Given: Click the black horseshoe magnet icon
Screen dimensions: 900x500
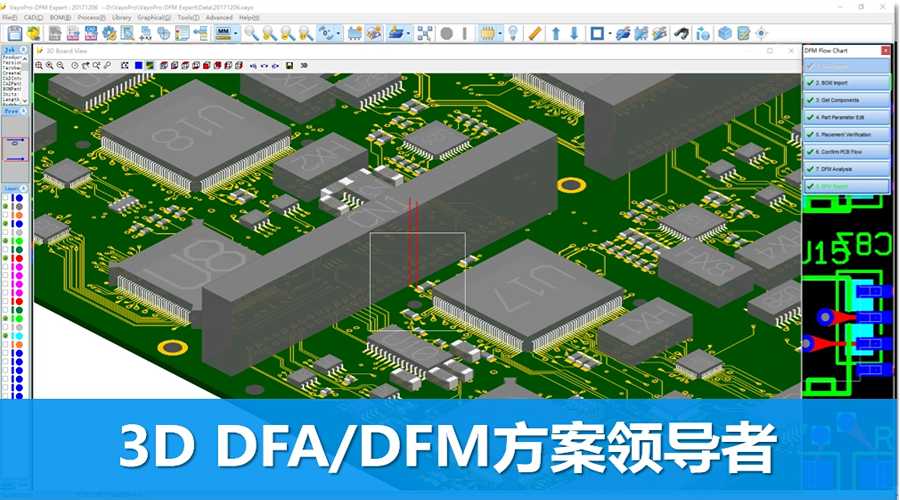Looking at the screenshot, I should click(681, 34).
